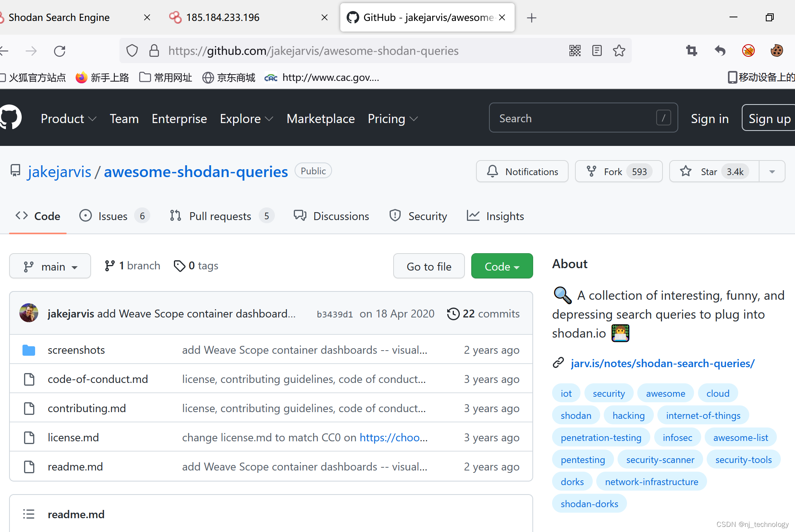Viewport: 795px width, 532px height.
Task: Click the padlock site security icon
Action: pyautogui.click(x=154, y=51)
